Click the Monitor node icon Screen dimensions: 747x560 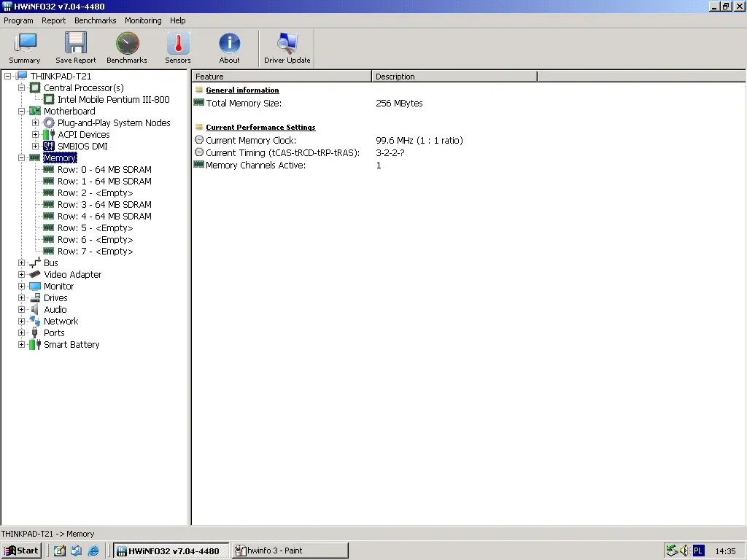[x=35, y=286]
